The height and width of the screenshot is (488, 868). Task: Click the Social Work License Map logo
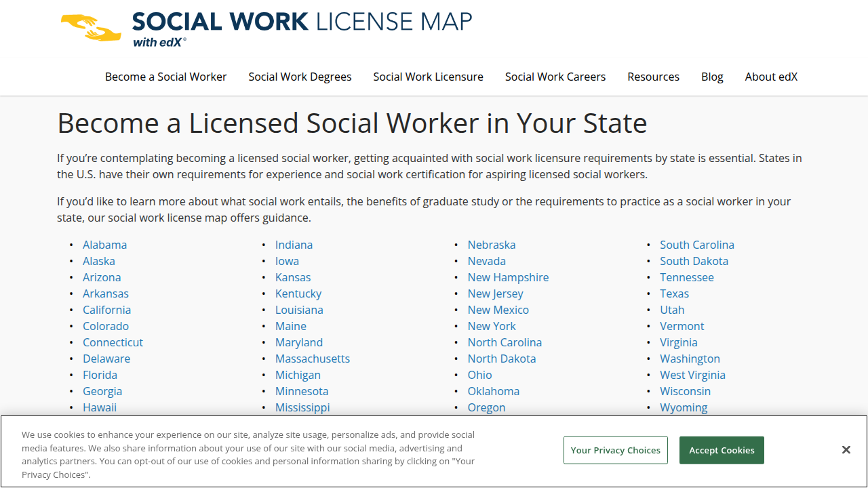[x=266, y=29]
